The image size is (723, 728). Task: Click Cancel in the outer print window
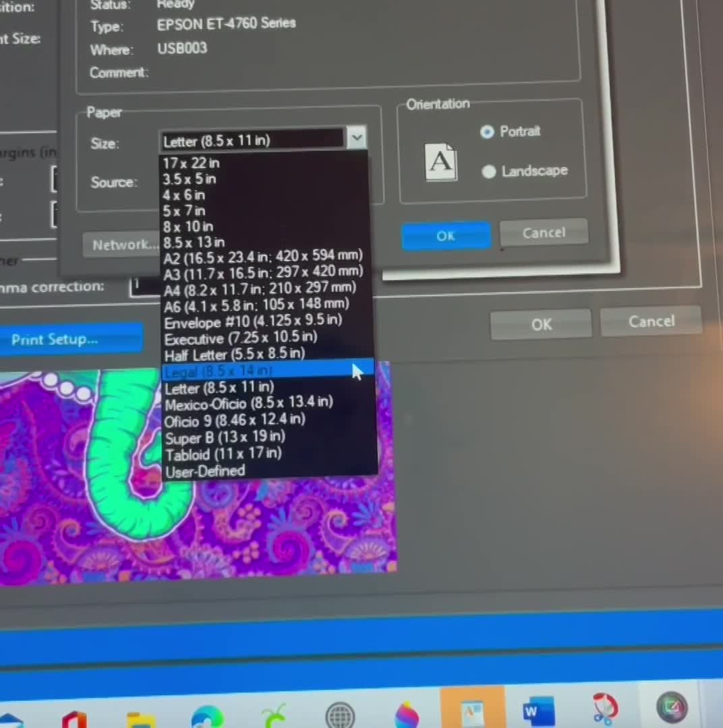[650, 322]
